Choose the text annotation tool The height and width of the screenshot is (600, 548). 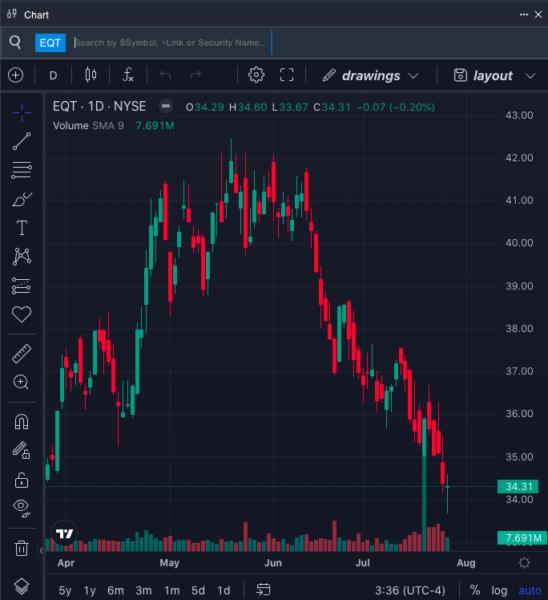pos(22,228)
